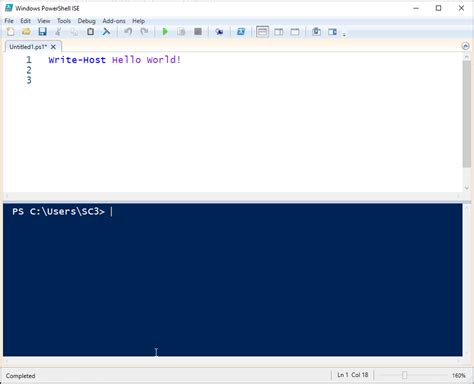Select the Untitled1.ps1 tab
The width and height of the screenshot is (474, 384).
click(x=28, y=47)
